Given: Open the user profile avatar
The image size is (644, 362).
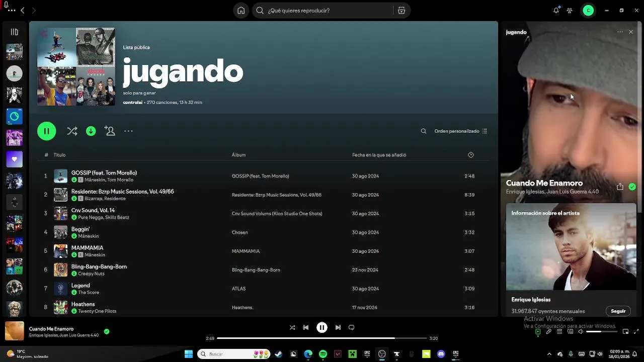Looking at the screenshot, I should (588, 11).
